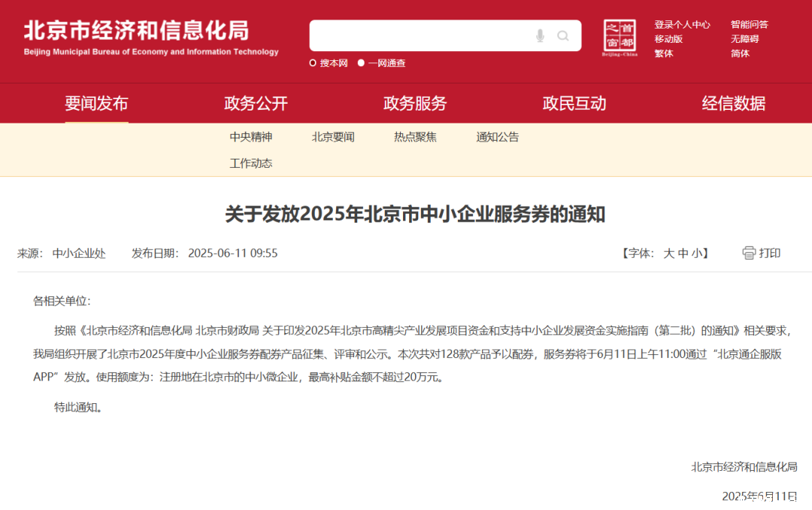Image resolution: width=812 pixels, height=510 pixels.
Task: Open the 智能问答 link
Action: [750, 25]
